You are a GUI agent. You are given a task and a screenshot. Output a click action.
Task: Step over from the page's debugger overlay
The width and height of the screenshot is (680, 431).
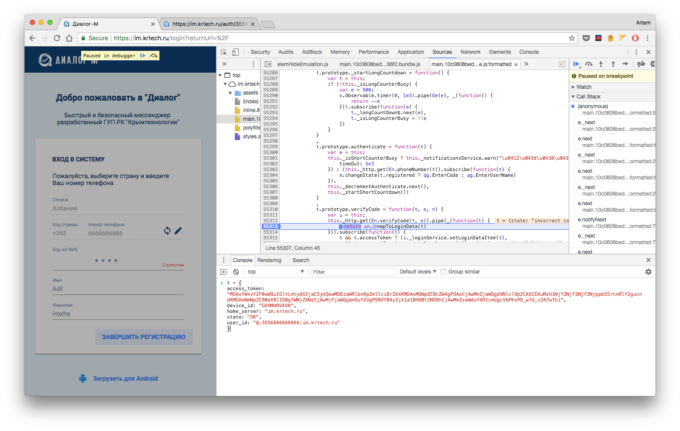pos(154,56)
